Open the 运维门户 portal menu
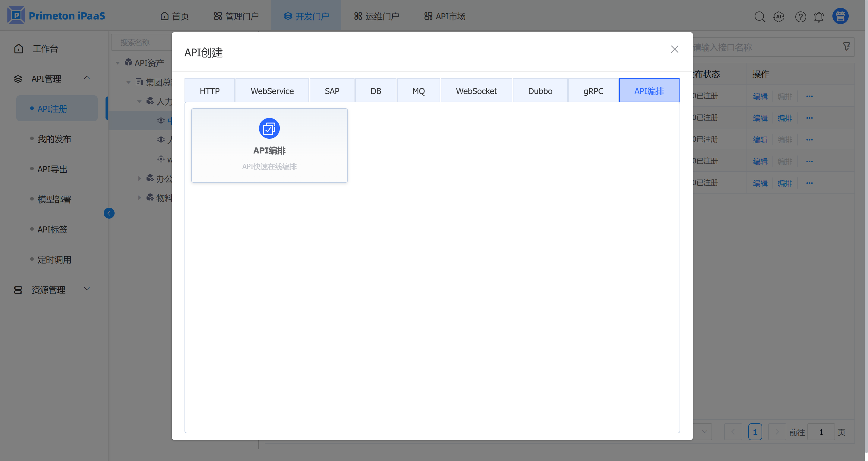 pos(376,16)
